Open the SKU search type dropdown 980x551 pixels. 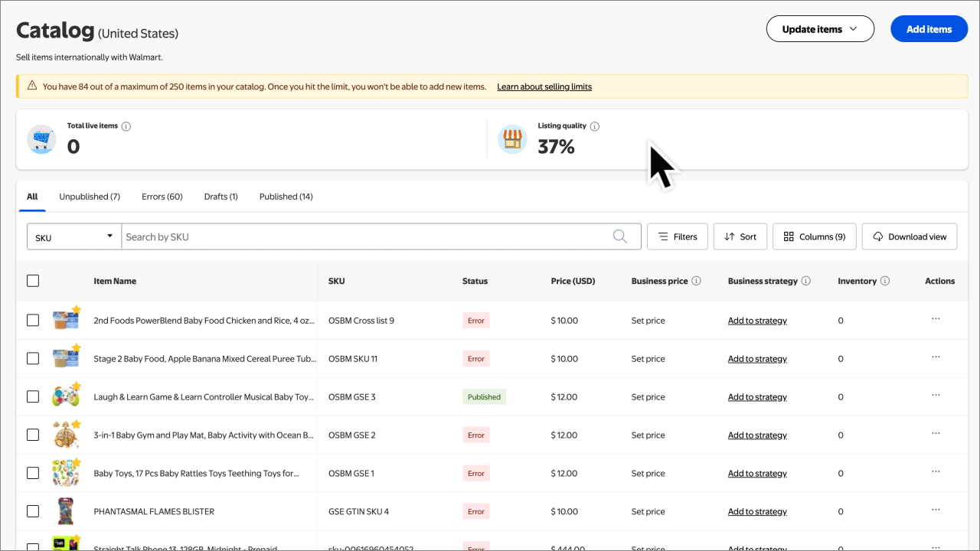pyautogui.click(x=73, y=236)
